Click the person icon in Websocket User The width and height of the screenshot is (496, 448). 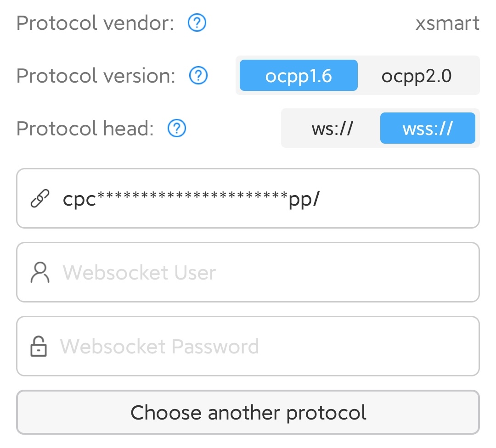point(39,273)
